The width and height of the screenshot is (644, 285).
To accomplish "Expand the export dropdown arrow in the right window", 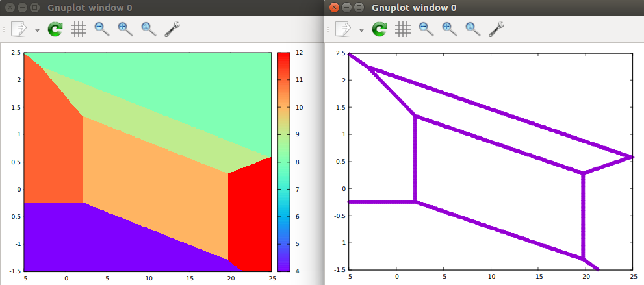I will (x=362, y=30).
